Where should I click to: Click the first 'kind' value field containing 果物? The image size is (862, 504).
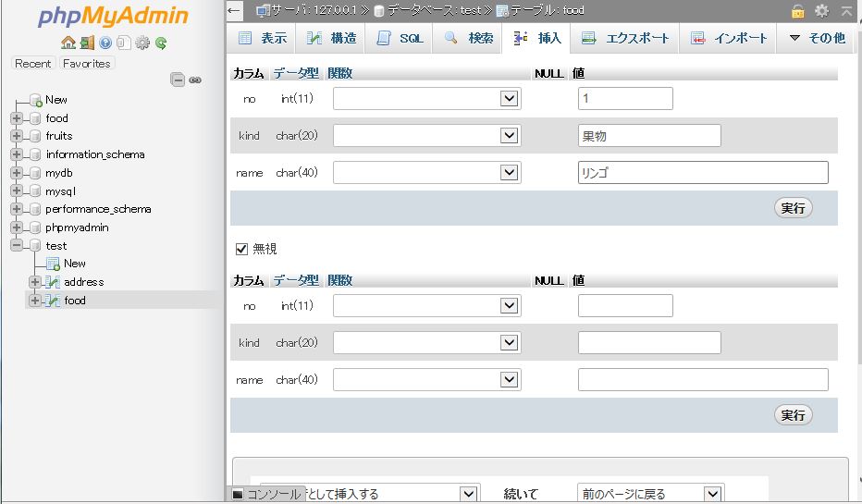[x=648, y=136]
